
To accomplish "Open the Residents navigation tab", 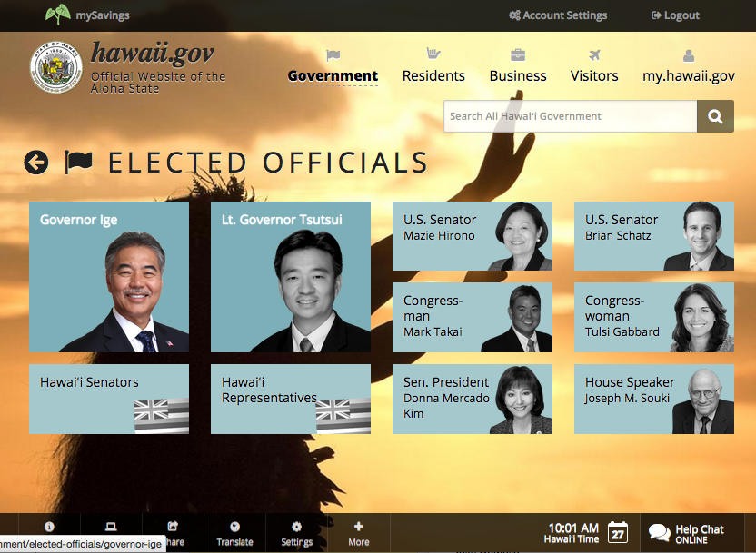I will coord(433,75).
